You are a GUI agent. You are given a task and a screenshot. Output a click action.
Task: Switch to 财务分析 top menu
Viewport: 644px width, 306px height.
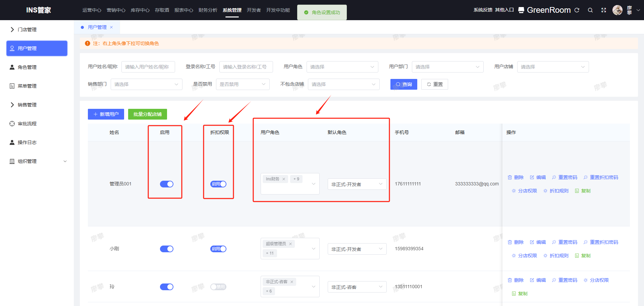point(208,10)
